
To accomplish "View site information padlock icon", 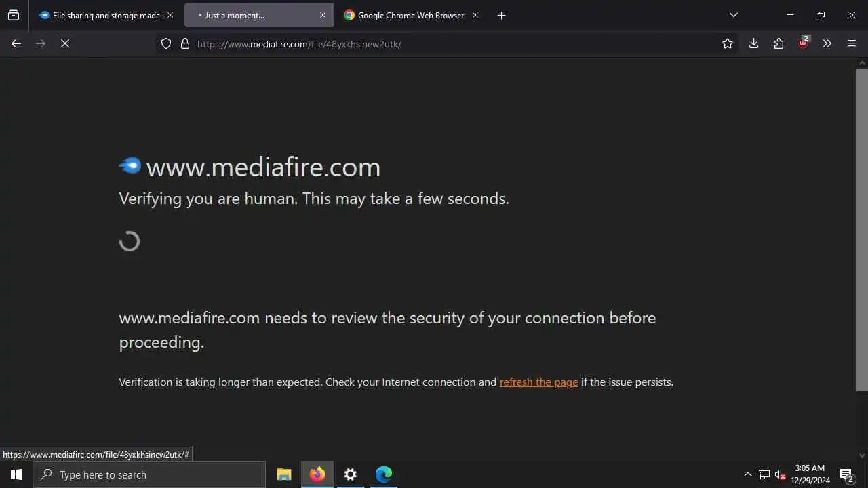I will pos(185,43).
